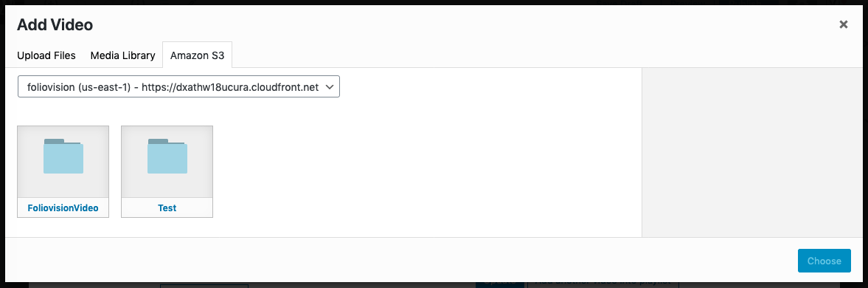Click the Add Video dialog heading
The height and width of the screenshot is (288, 868).
tap(55, 24)
